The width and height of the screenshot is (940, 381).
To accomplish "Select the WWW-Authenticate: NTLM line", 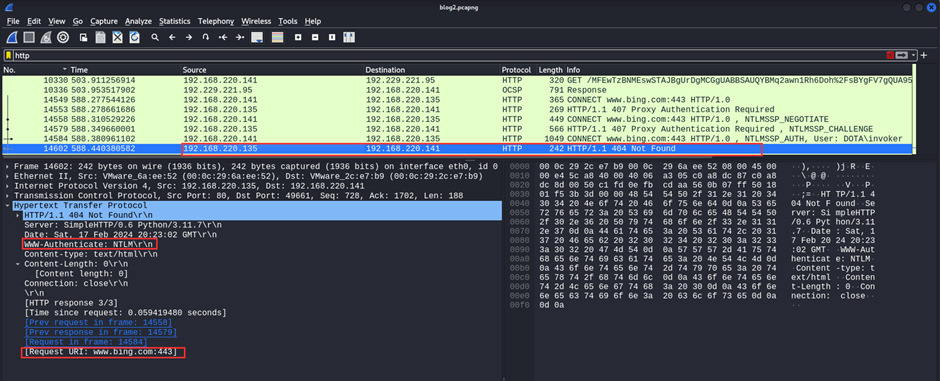I will click(89, 244).
